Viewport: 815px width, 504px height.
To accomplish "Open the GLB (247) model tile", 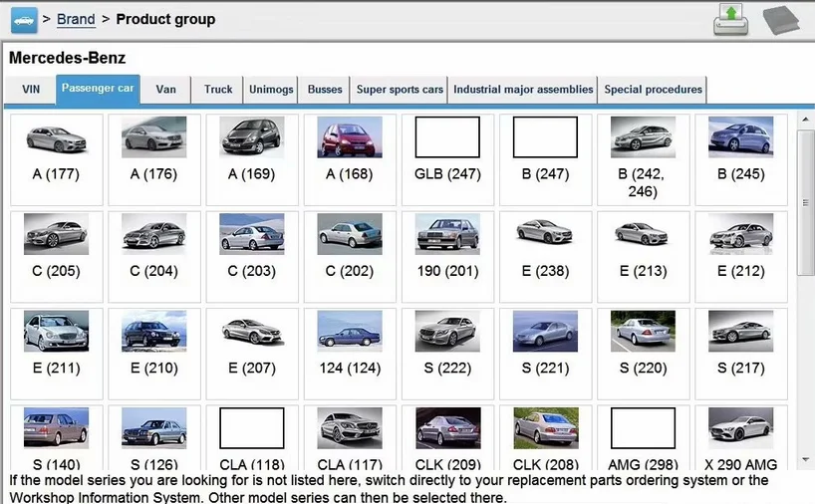I will click(x=447, y=159).
